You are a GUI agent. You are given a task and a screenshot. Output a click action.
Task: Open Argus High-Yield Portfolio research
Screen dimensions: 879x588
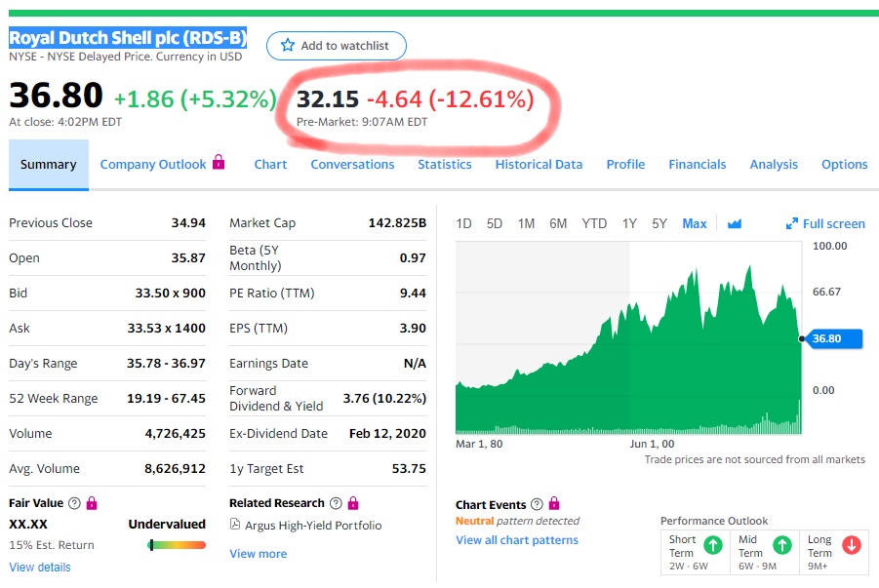(313, 526)
